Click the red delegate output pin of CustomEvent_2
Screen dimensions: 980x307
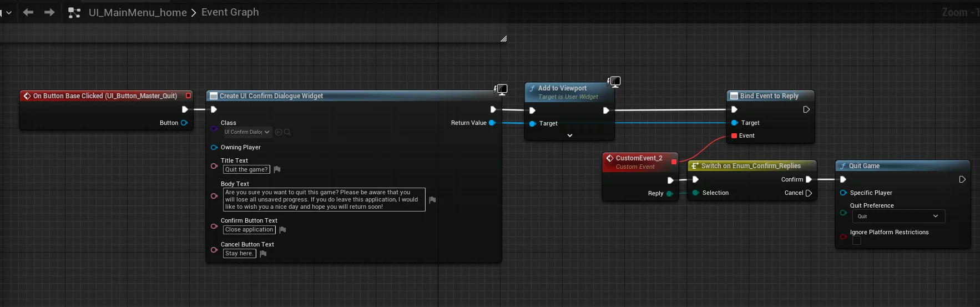(x=674, y=162)
